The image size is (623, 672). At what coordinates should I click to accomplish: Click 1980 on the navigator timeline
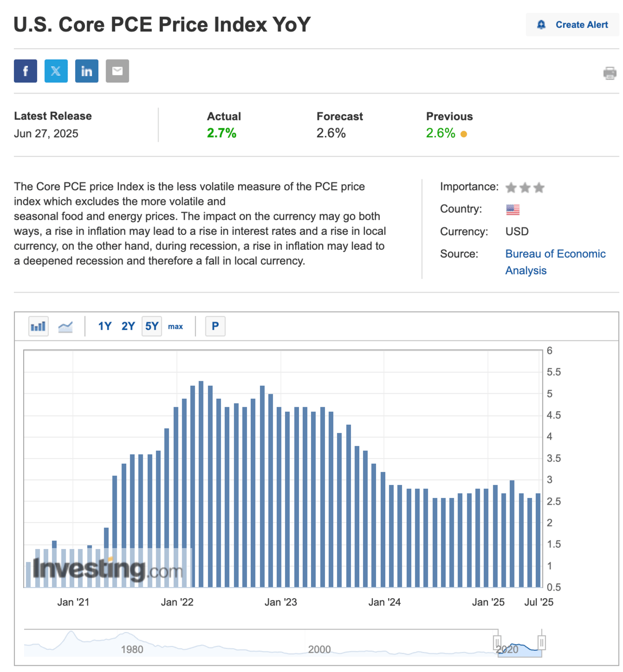pos(132,649)
